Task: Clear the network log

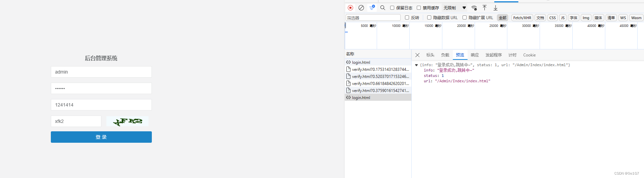Action: pos(361,8)
